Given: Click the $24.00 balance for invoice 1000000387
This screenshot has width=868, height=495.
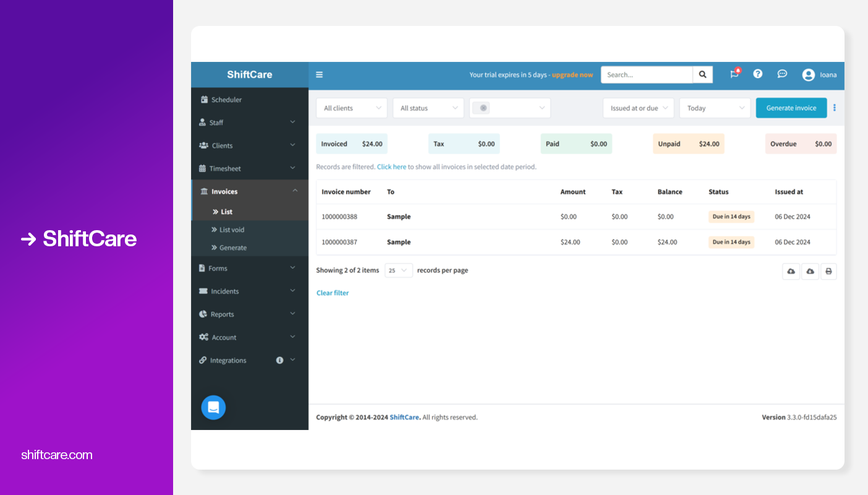Looking at the screenshot, I should point(667,242).
